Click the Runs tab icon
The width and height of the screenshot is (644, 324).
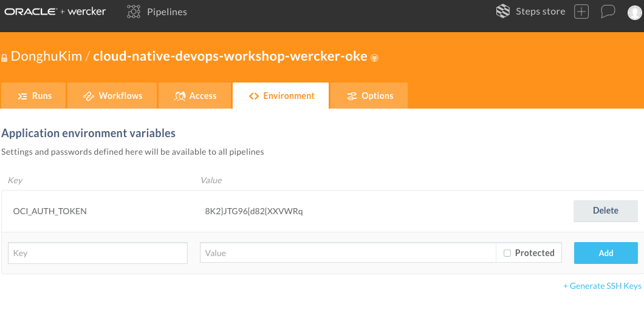pos(22,96)
